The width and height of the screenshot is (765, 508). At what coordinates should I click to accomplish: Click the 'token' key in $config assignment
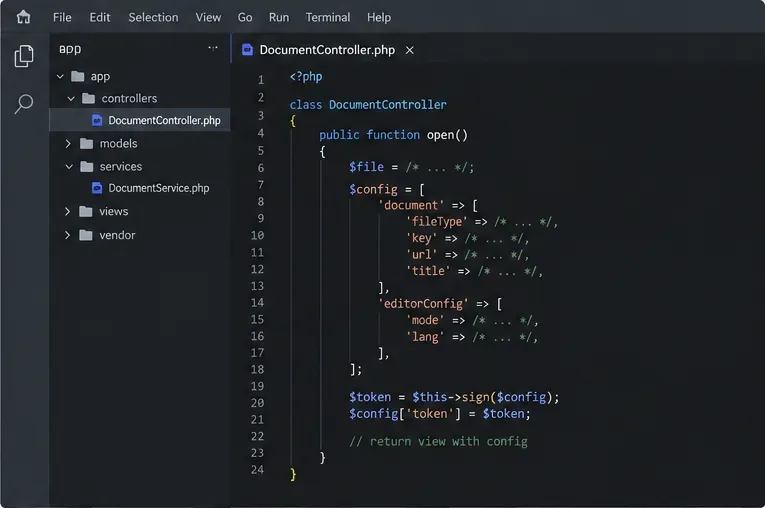[x=430, y=414]
